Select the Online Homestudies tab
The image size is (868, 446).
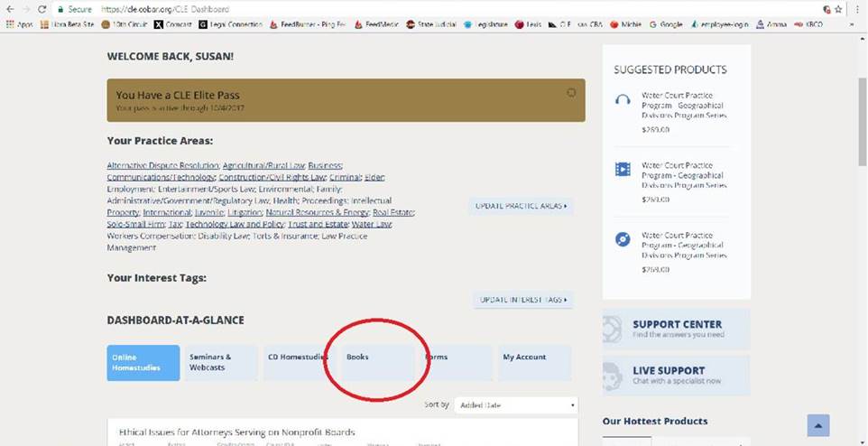(x=143, y=363)
